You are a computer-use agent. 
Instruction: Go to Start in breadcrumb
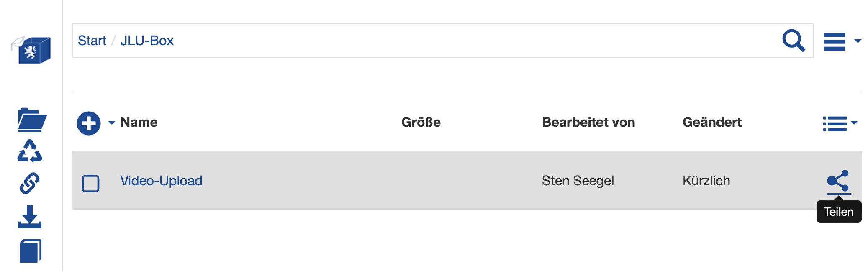(92, 41)
